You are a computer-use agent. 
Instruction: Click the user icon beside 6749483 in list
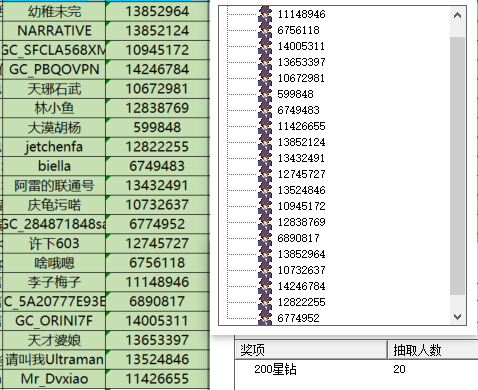click(265, 110)
